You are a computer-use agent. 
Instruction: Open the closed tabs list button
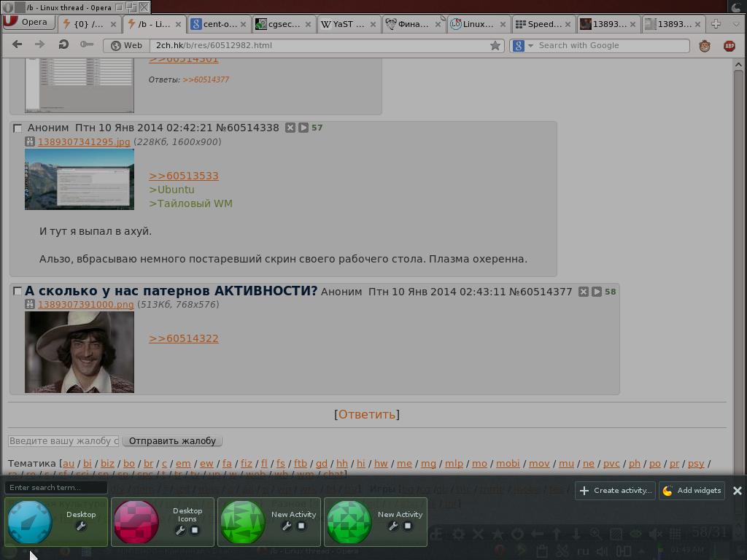pos(737,24)
